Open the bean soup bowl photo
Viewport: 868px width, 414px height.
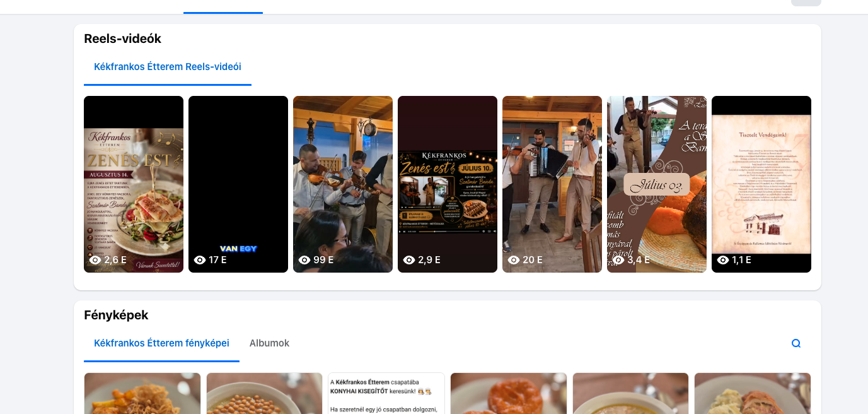[264, 393]
